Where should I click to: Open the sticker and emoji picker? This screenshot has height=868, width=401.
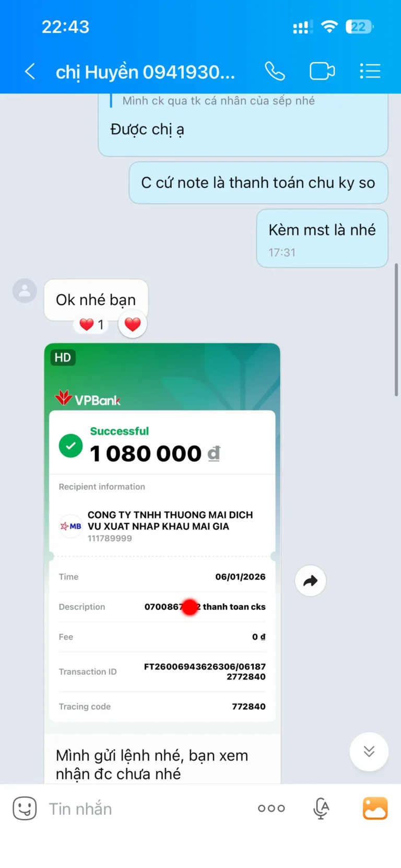click(x=25, y=808)
